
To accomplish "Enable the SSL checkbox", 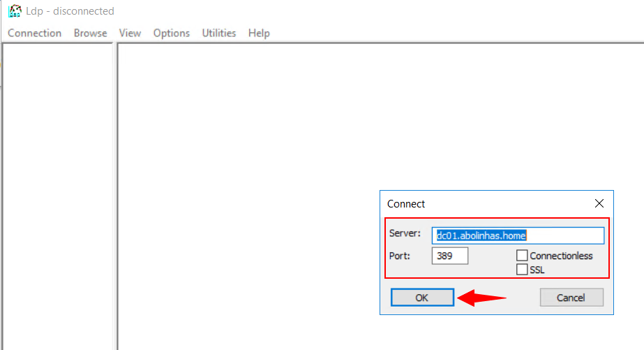I will click(522, 270).
